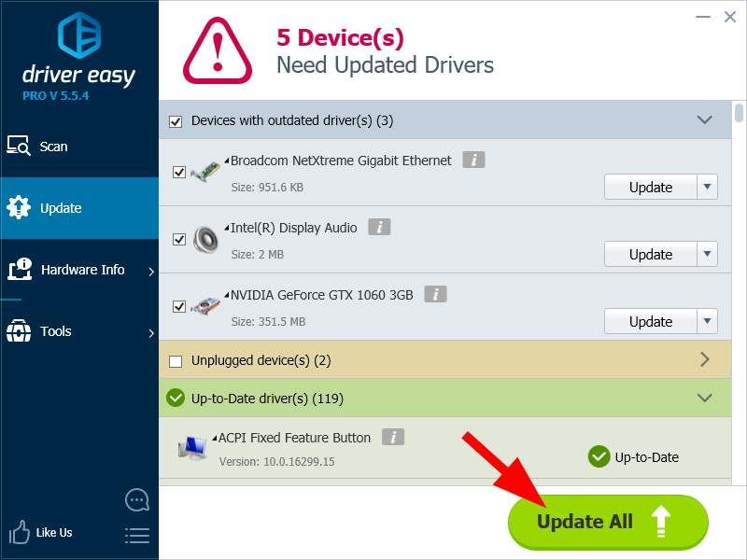747x560 pixels.
Task: Switch to the Scan tab
Action: pyautogui.click(x=53, y=147)
